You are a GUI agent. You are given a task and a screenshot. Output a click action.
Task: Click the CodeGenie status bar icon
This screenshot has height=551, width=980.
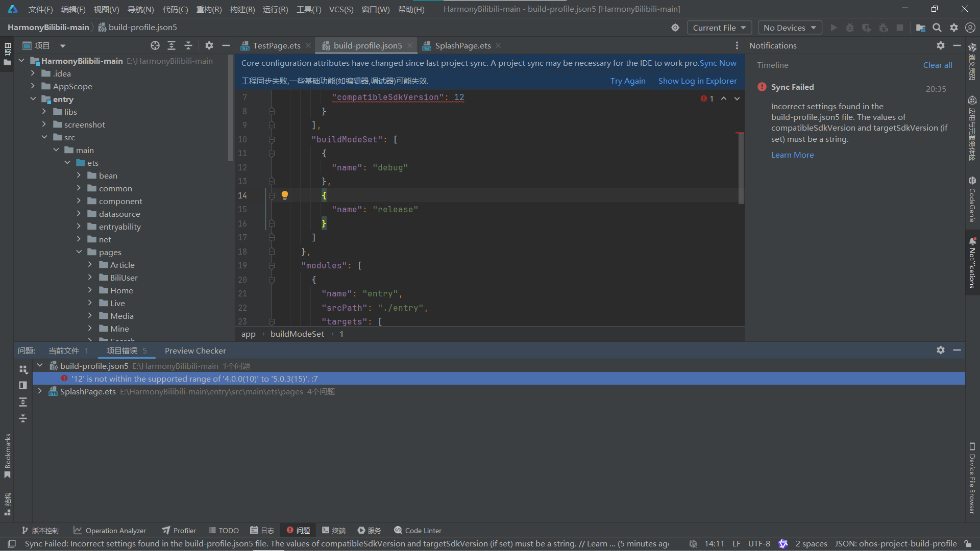click(x=783, y=544)
